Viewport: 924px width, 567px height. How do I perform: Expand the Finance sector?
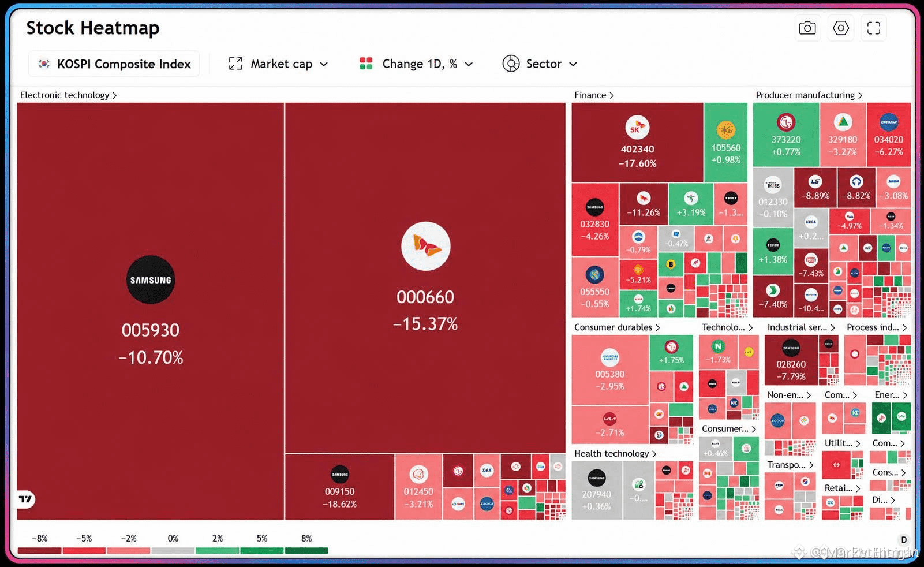click(594, 95)
